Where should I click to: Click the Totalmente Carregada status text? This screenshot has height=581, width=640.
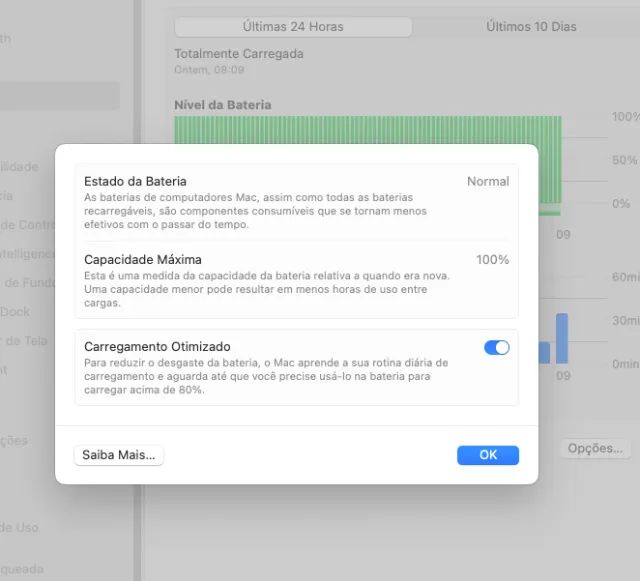(x=239, y=54)
